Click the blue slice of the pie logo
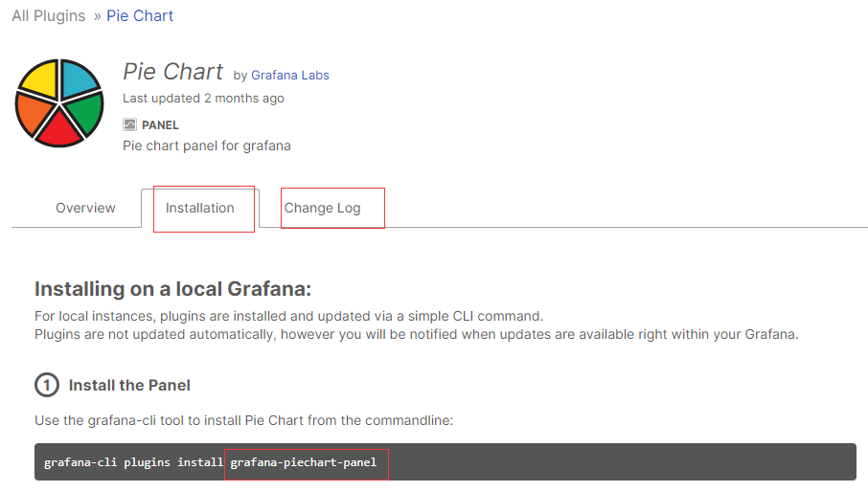The width and height of the screenshot is (868, 492). [79, 78]
